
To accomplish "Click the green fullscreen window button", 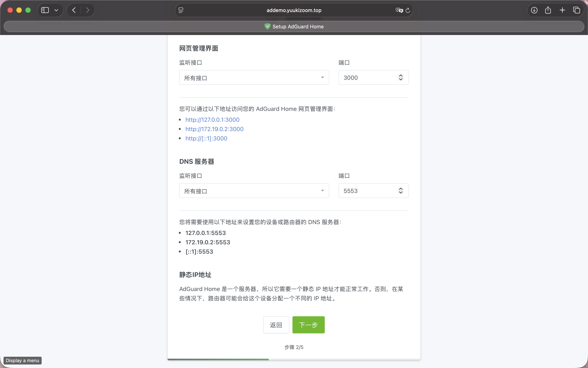I will click(28, 10).
